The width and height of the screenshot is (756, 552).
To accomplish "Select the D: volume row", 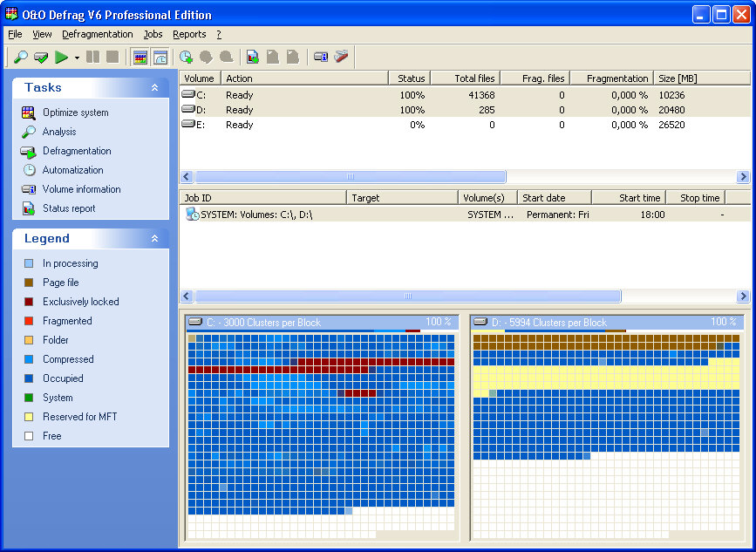I will (x=465, y=110).
